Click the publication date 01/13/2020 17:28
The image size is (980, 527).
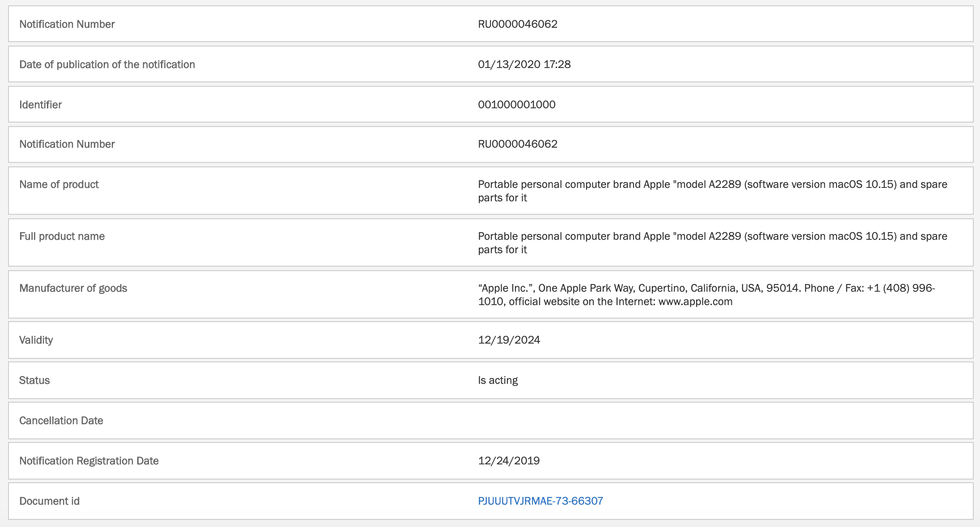(524, 64)
